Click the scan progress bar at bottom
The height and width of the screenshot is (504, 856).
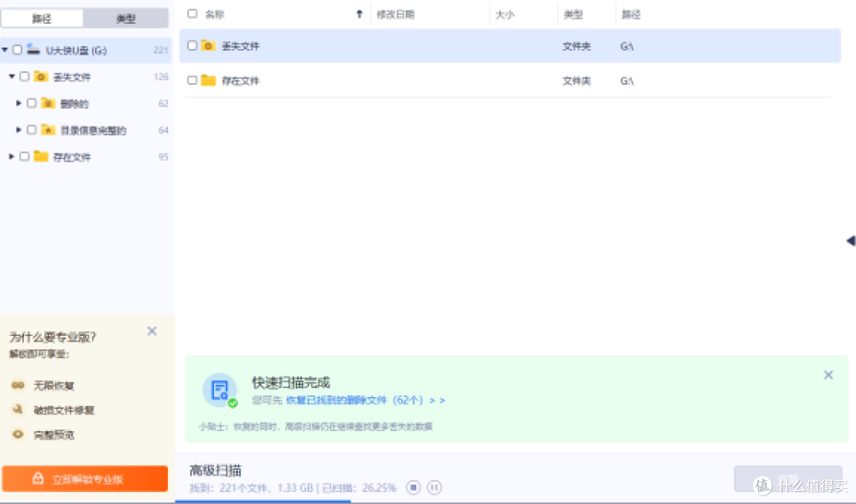(x=515, y=501)
